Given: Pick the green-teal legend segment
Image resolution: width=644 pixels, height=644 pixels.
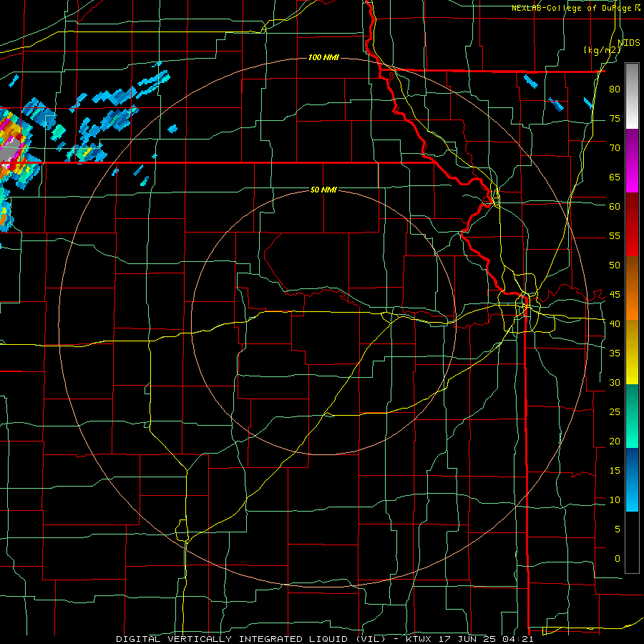Looking at the screenshot, I should click(x=632, y=416).
